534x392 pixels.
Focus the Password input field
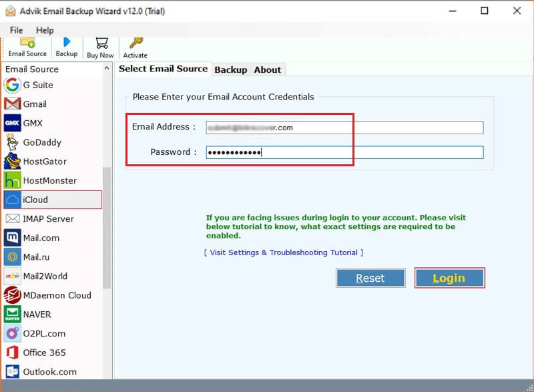(344, 152)
